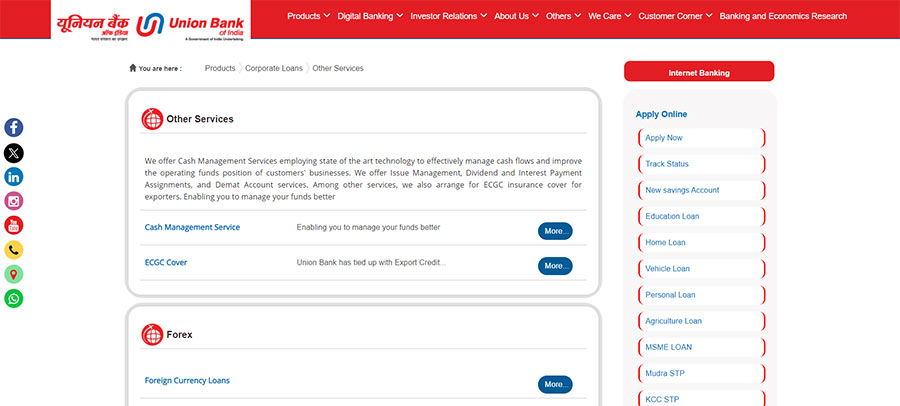Open the WhatsApp chat icon
This screenshot has height=406, width=900.
click(x=14, y=299)
